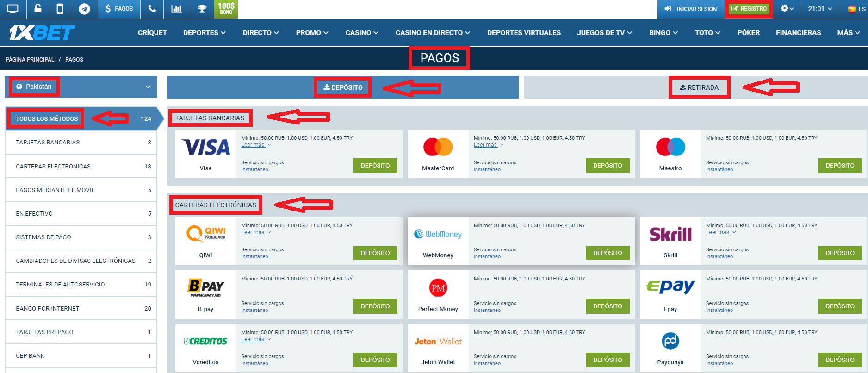
Task: Select EN EFECTIVO category
Action: point(81,214)
